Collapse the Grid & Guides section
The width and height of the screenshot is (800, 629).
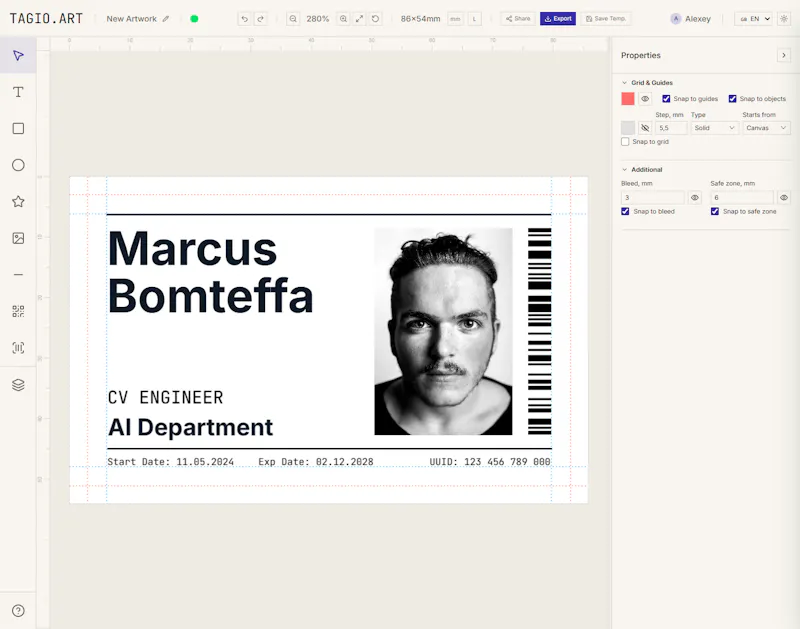click(x=624, y=83)
